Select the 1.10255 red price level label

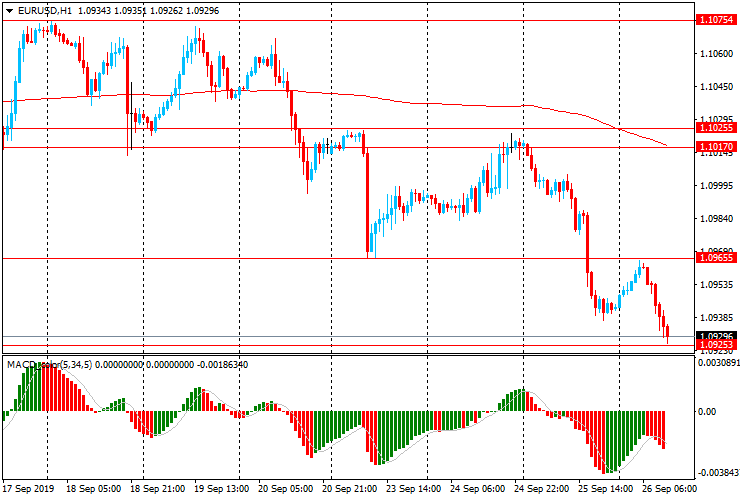[716, 127]
